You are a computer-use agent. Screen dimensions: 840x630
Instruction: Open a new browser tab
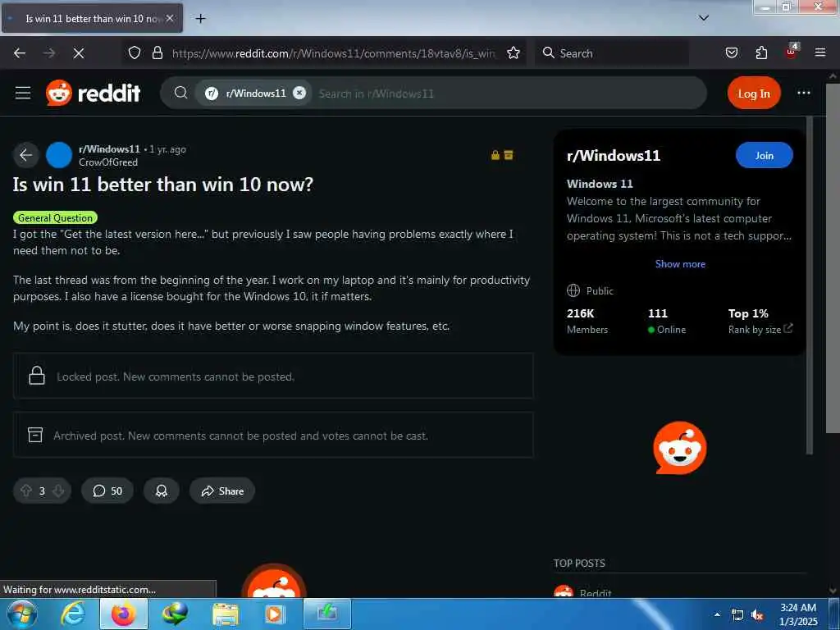pos(200,18)
